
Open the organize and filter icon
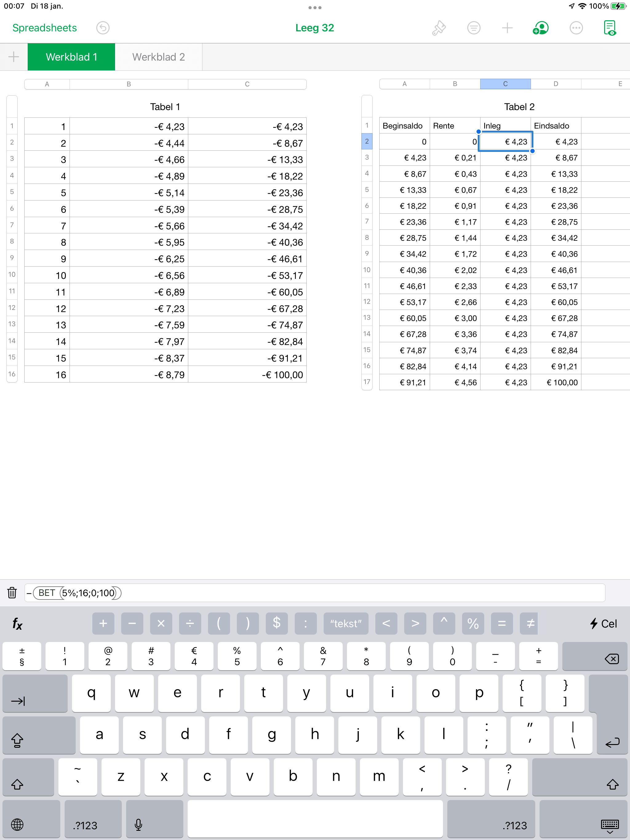pos(473,28)
